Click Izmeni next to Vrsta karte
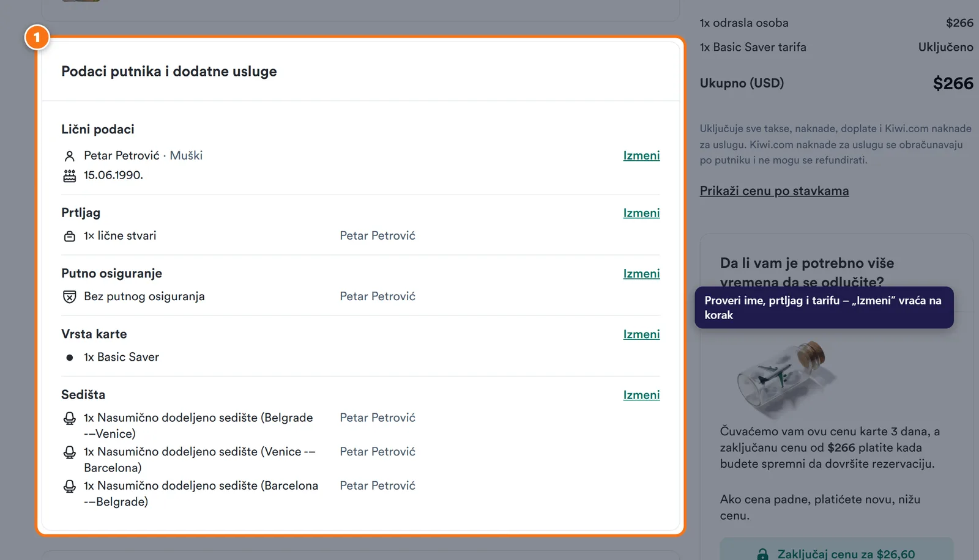Viewport: 979px width, 560px height. [641, 334]
